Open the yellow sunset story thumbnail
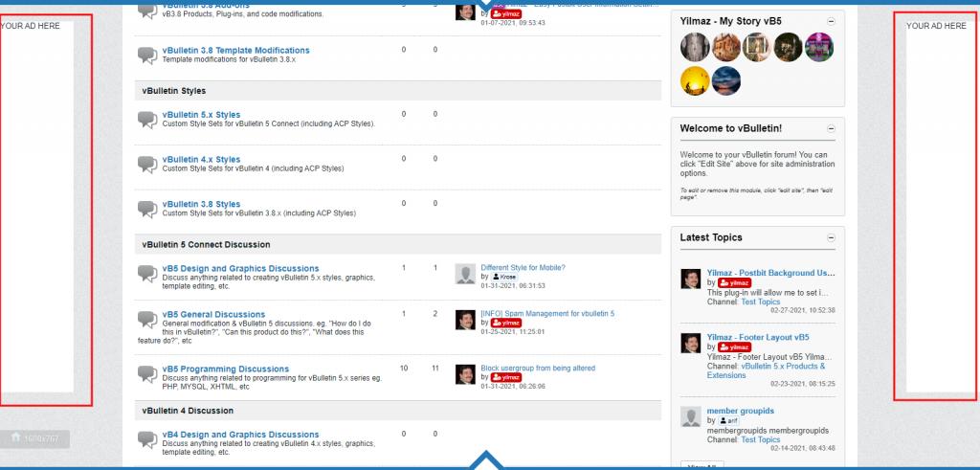This screenshot has width=980, height=470. (x=694, y=81)
